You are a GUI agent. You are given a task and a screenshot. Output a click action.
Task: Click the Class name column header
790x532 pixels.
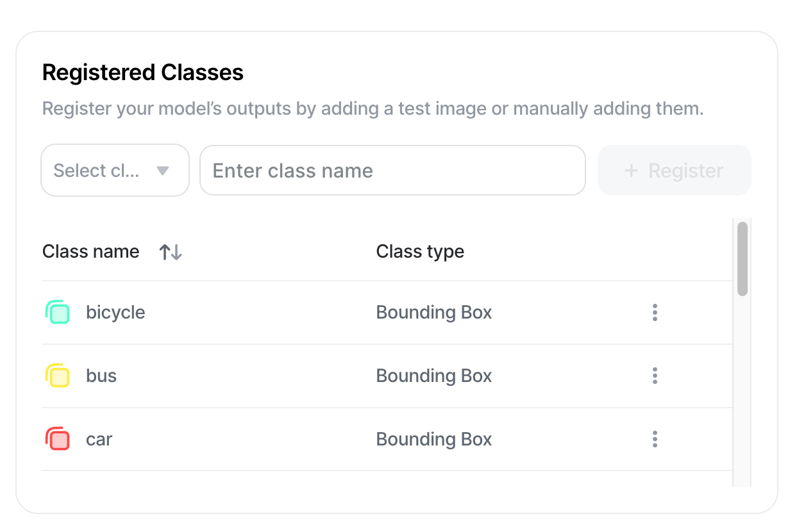pos(91,252)
